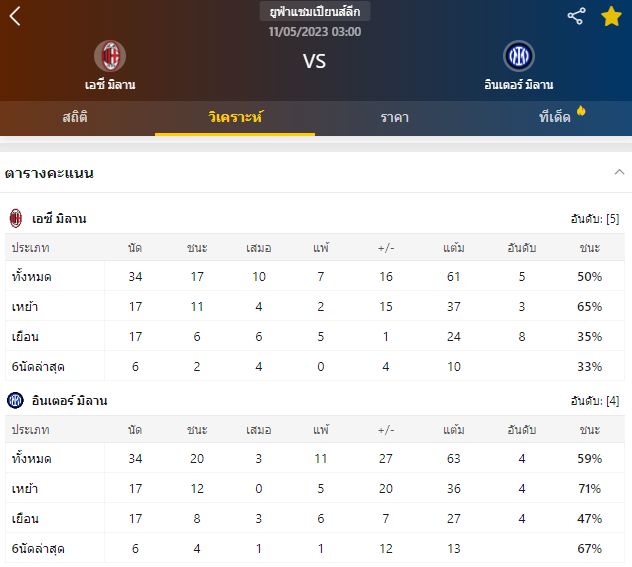The height and width of the screenshot is (567, 632).
Task: Toggle the favorite star icon
Action: [611, 16]
